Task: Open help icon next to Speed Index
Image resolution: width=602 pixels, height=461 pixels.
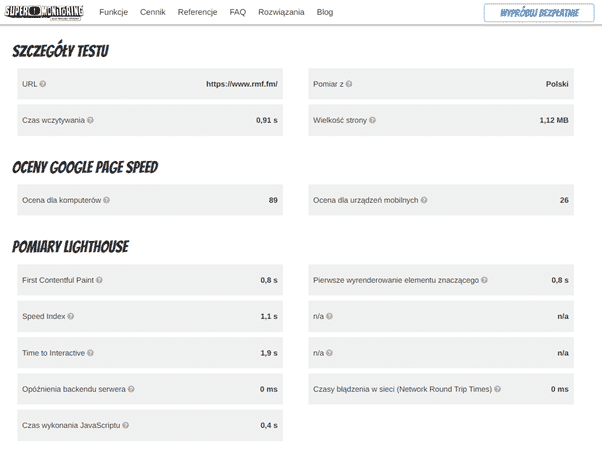Action: click(x=71, y=316)
